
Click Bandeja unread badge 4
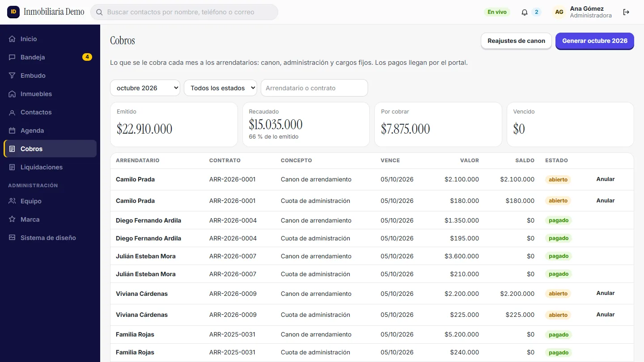point(87,57)
